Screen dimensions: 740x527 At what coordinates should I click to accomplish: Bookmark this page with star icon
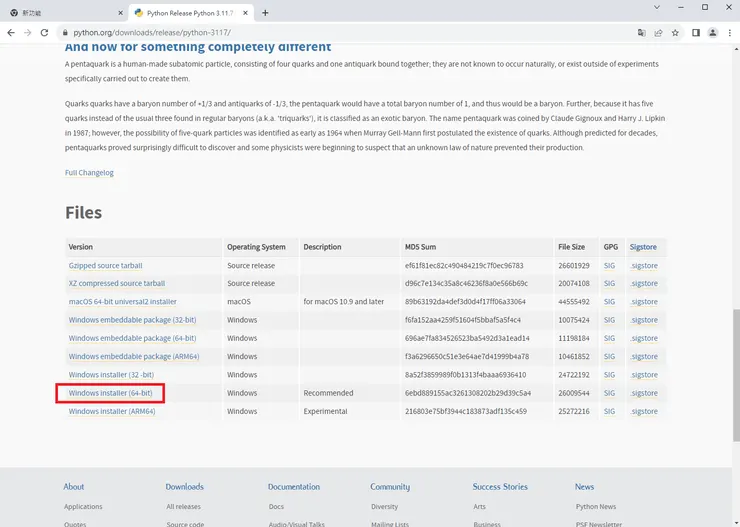[675, 32]
